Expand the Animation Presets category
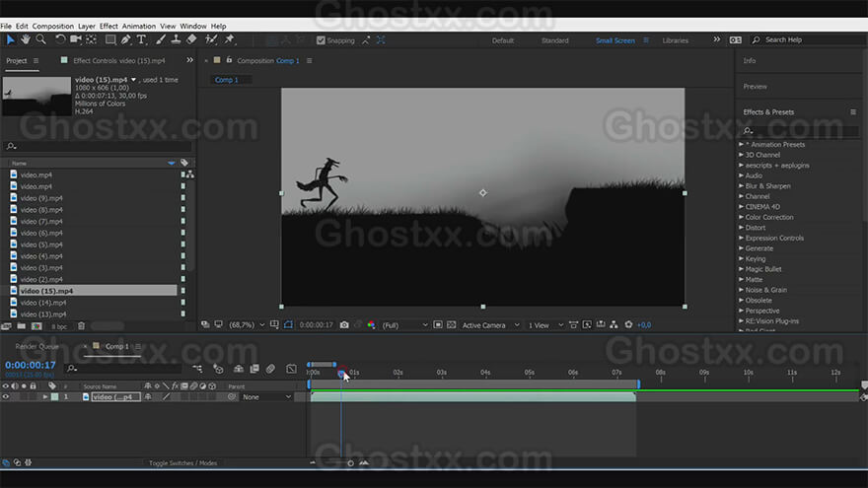This screenshot has width=868, height=488. (x=741, y=144)
